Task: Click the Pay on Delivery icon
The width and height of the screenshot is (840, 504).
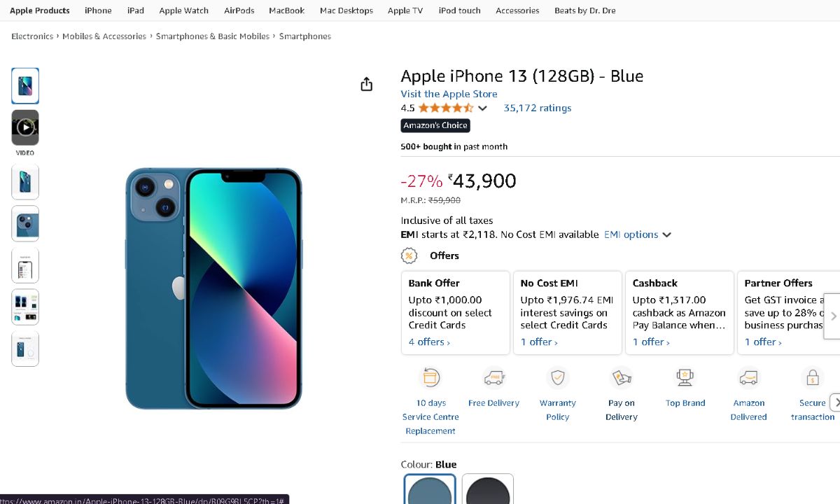Action: click(x=622, y=379)
